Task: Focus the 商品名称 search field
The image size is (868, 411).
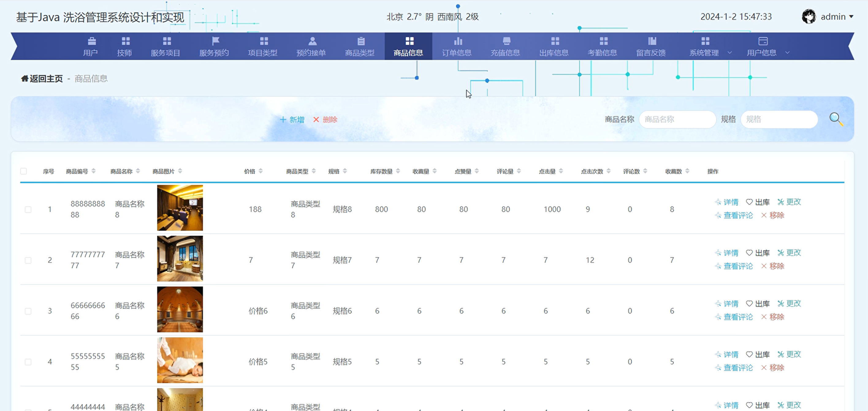Action: coord(677,119)
